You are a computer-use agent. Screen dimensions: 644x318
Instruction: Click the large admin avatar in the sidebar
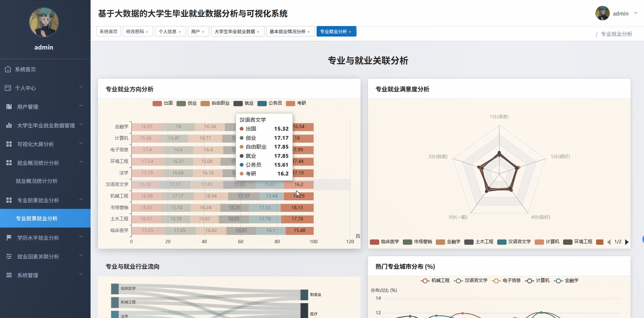44,22
